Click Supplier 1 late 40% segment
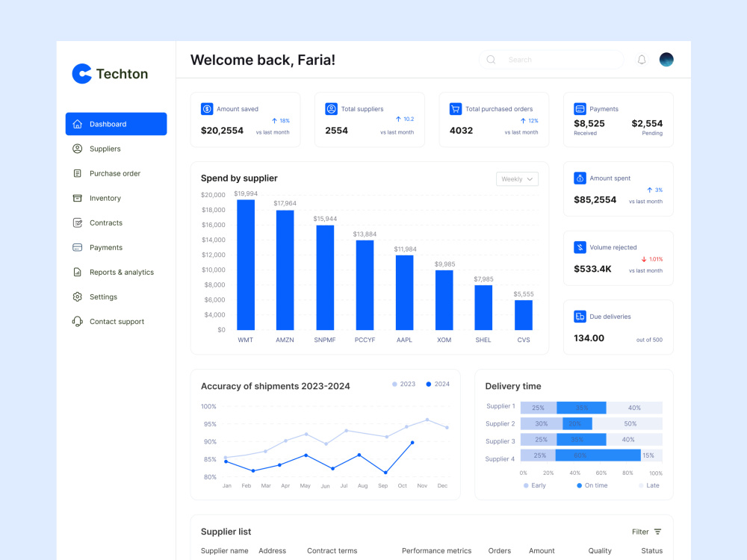Image resolution: width=747 pixels, height=560 pixels. (x=634, y=408)
